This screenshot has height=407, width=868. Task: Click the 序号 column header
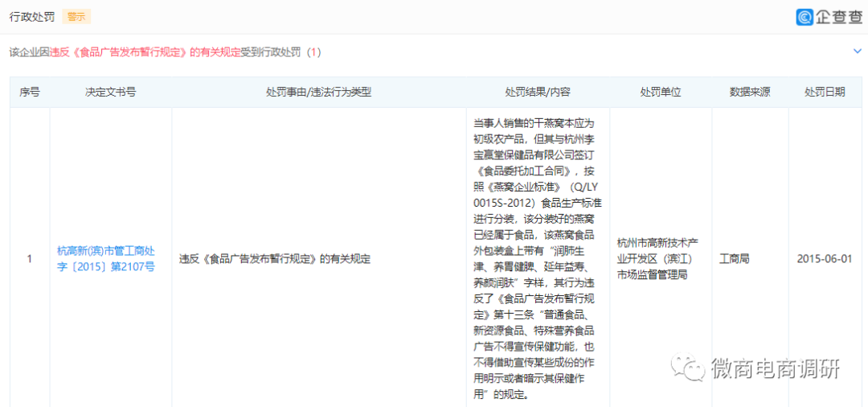30,92
